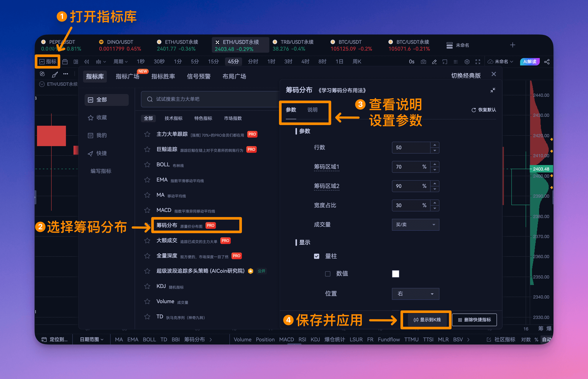Click the share icon beside AI解读
588x379 pixels.
pos(547,62)
